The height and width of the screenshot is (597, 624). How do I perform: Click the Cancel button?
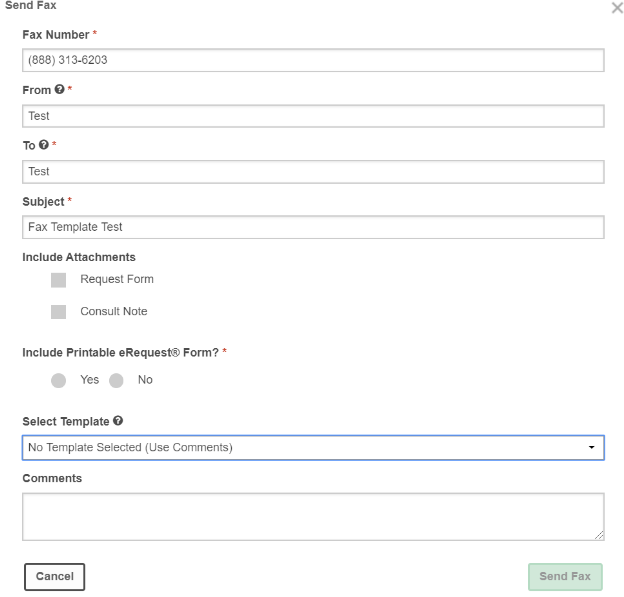pyautogui.click(x=55, y=577)
